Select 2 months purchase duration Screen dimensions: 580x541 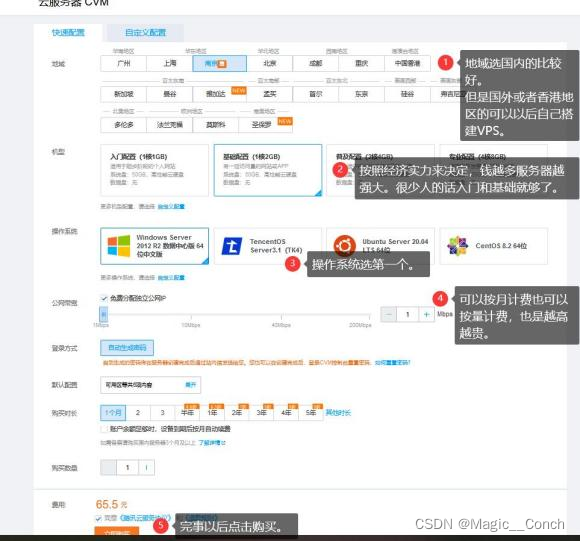[138, 413]
